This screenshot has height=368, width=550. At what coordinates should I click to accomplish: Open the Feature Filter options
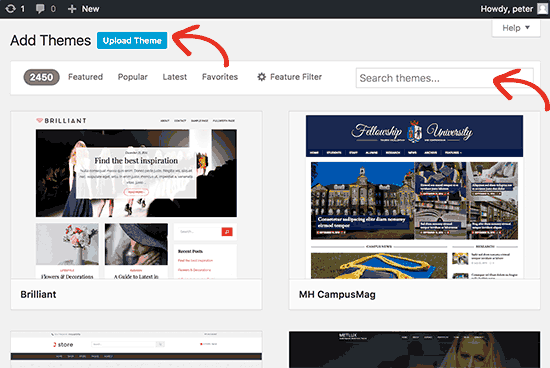[289, 77]
